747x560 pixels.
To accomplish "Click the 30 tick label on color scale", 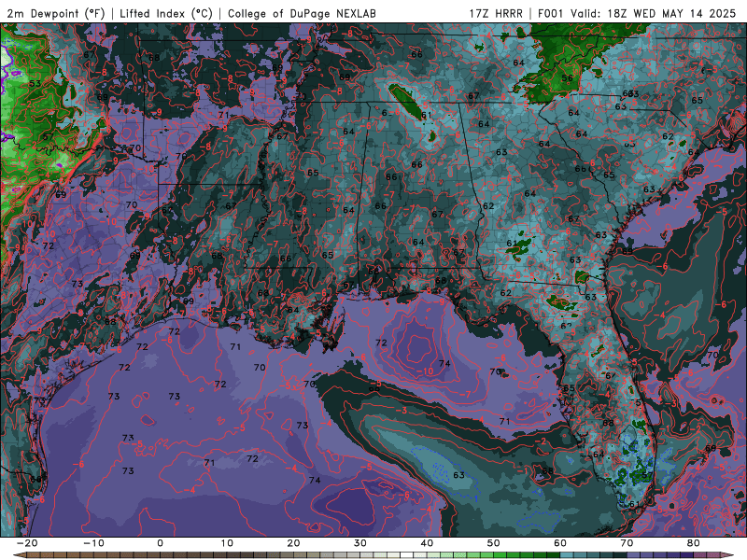I will [360, 543].
